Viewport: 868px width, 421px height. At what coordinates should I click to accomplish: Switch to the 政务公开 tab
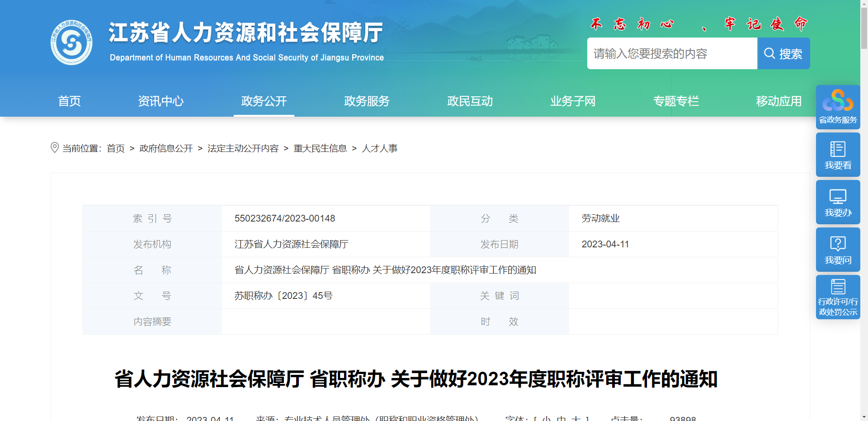click(264, 101)
